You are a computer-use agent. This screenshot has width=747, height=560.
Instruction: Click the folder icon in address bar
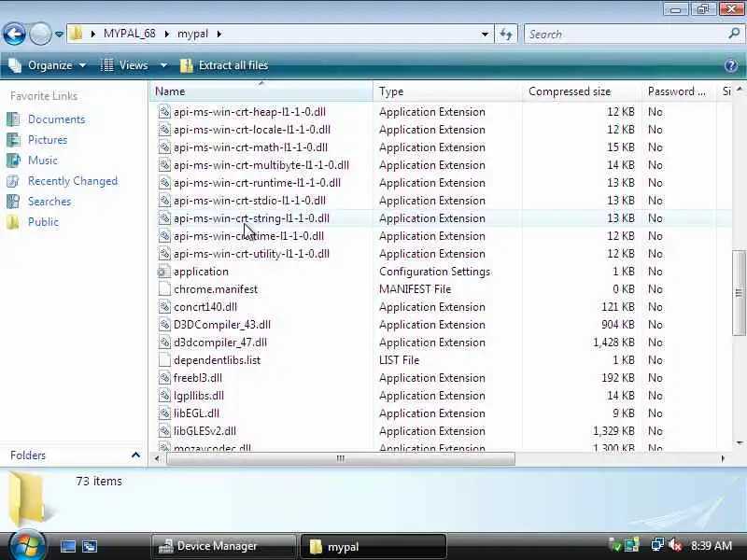76,34
